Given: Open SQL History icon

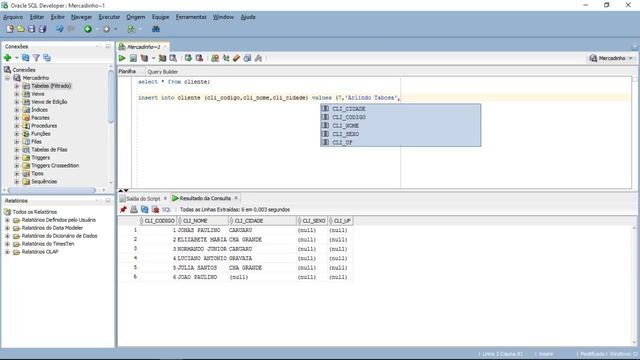Looking at the screenshot, I should tap(247, 58).
